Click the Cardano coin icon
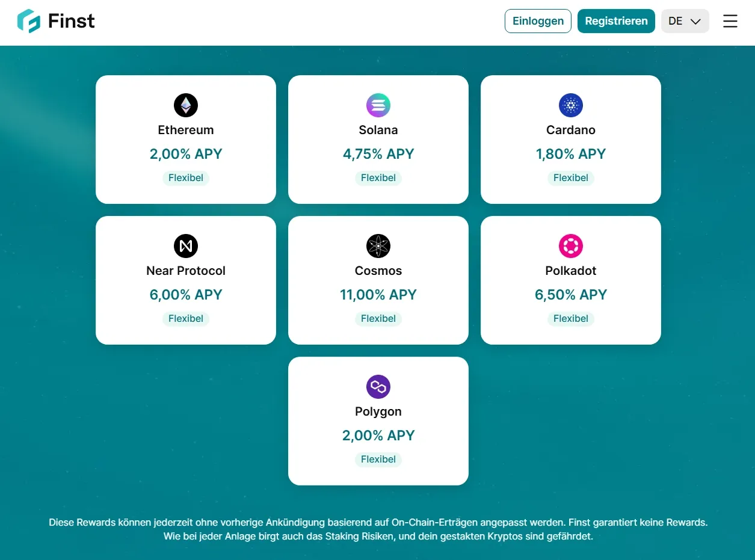755x560 pixels. (x=571, y=105)
